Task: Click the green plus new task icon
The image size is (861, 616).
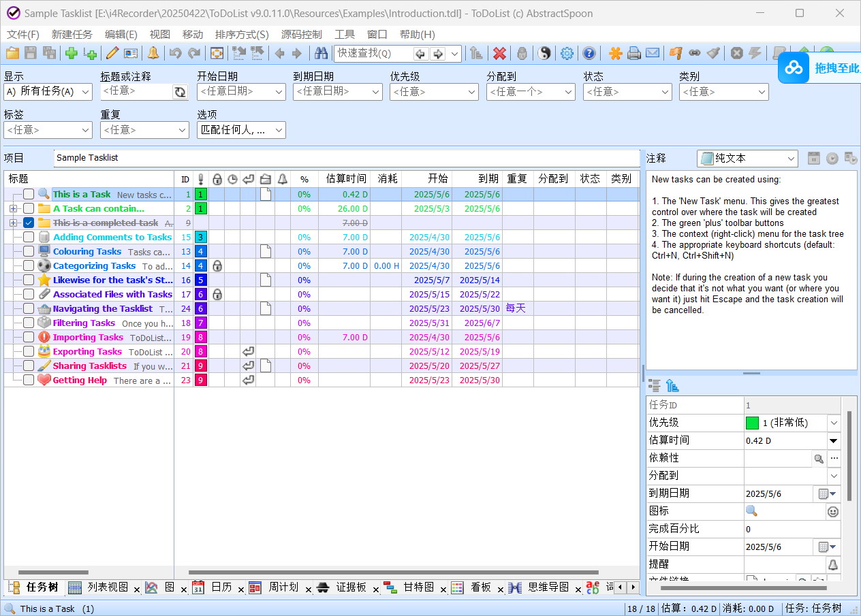Action: (x=71, y=53)
